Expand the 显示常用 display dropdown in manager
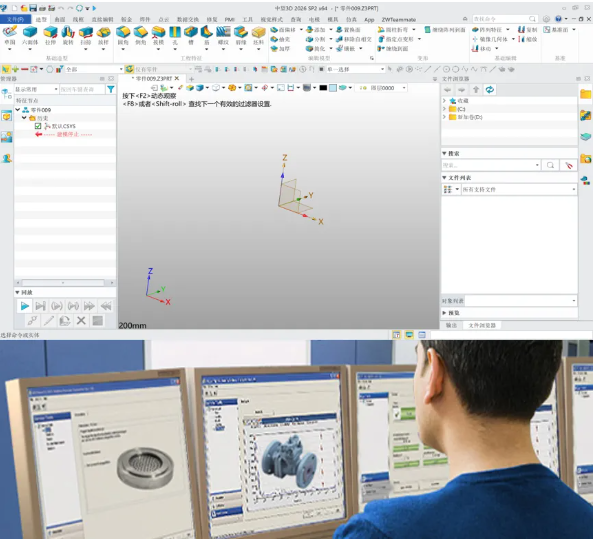This screenshot has height=541, width=597. [x=36, y=89]
